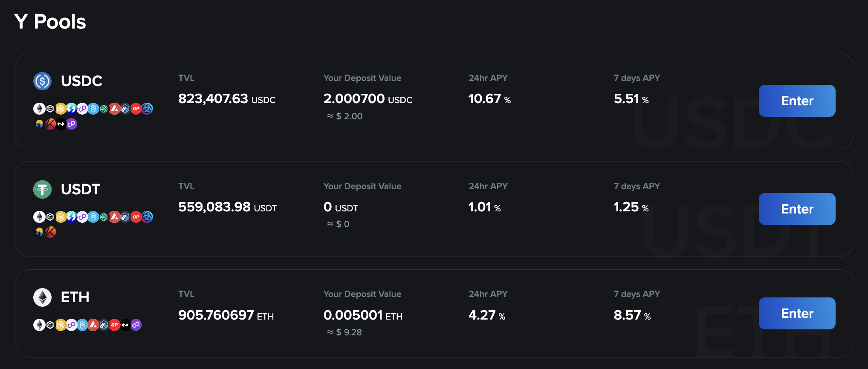Click the BNB chain icon in USDC pool

coord(61,109)
